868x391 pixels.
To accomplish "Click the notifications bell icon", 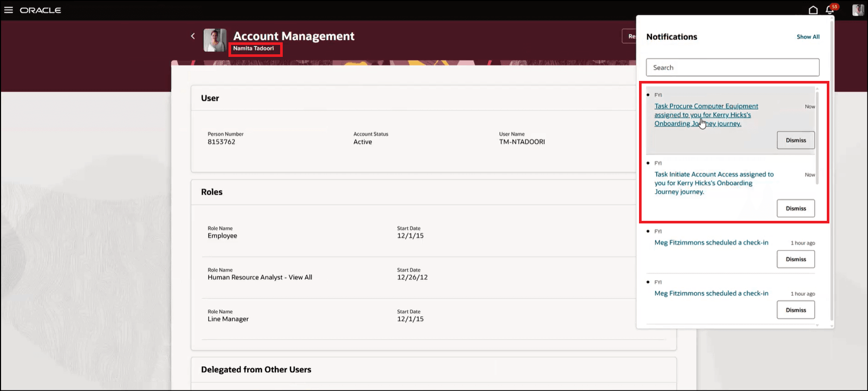I will pos(830,10).
